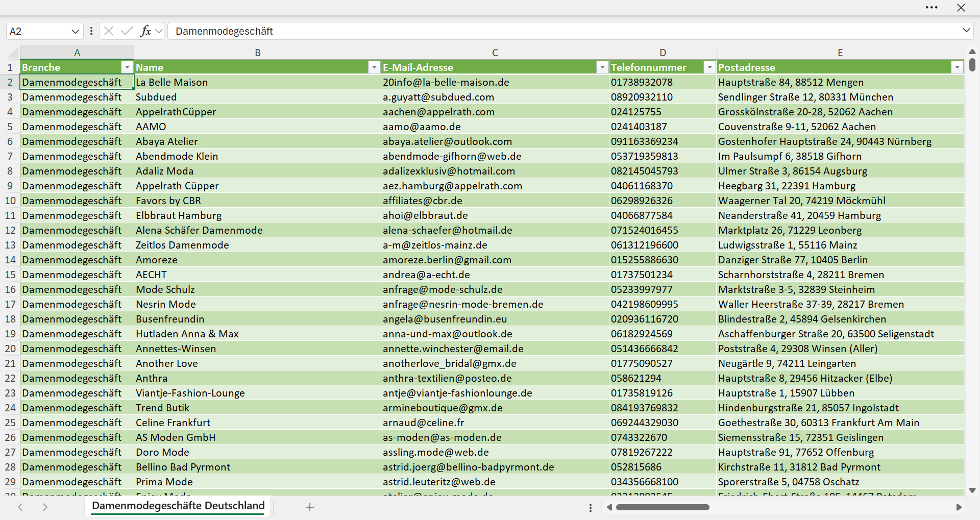The height and width of the screenshot is (520, 980).
Task: Select column C header
Action: [x=495, y=53]
